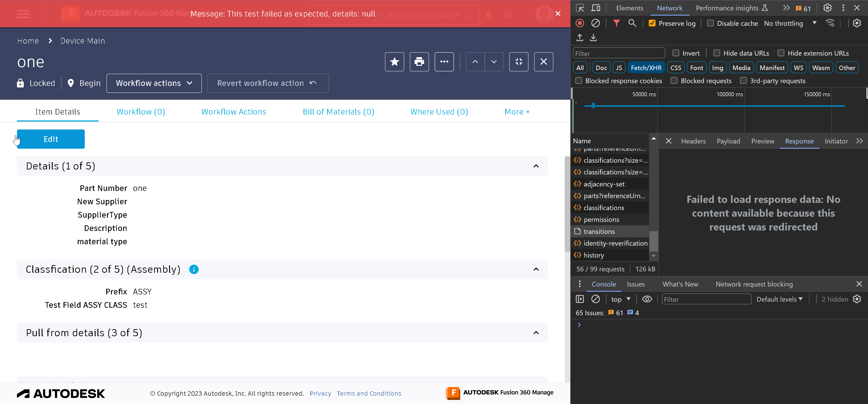Click the collapse fullscreen view icon
868x404 pixels.
tap(519, 62)
